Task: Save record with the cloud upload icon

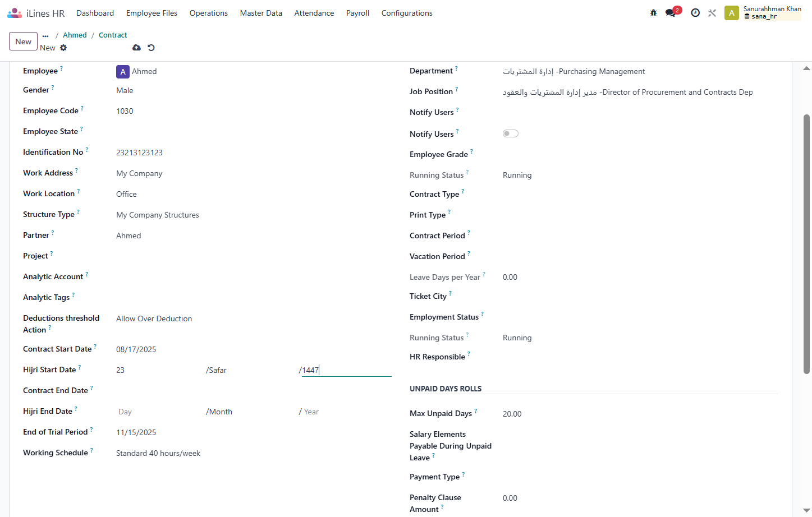Action: tap(136, 48)
